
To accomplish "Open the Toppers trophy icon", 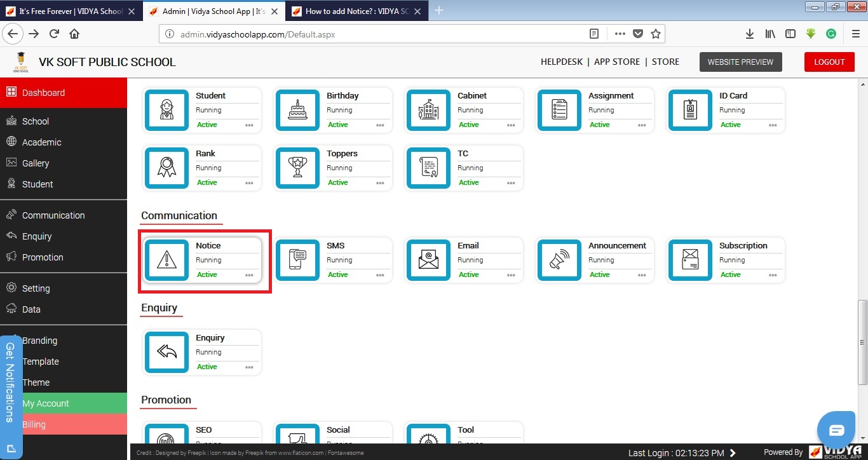I will click(x=297, y=168).
